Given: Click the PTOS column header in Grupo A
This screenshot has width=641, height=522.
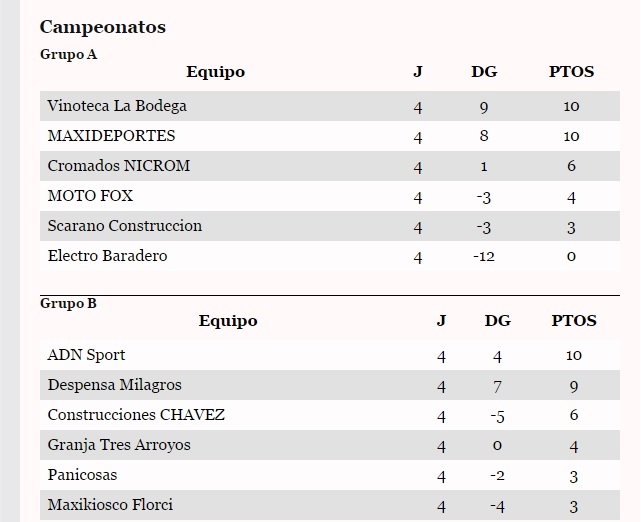Looking at the screenshot, I should (571, 72).
